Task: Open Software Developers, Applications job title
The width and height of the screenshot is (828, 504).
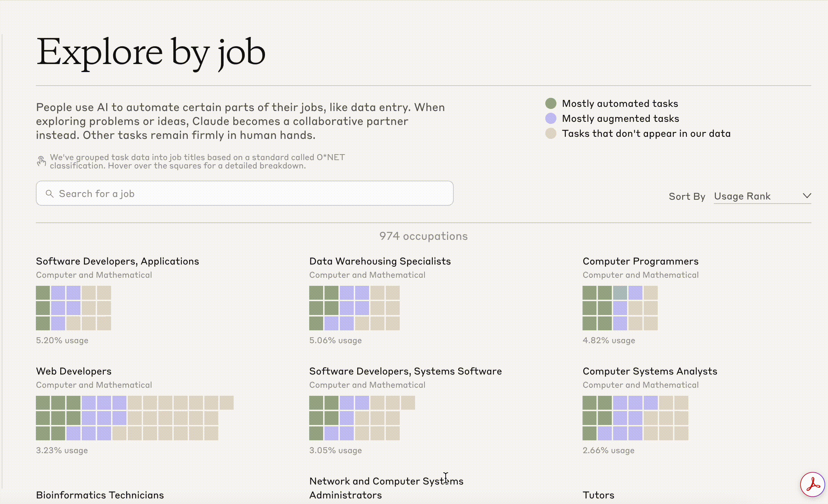Action: coord(117,261)
